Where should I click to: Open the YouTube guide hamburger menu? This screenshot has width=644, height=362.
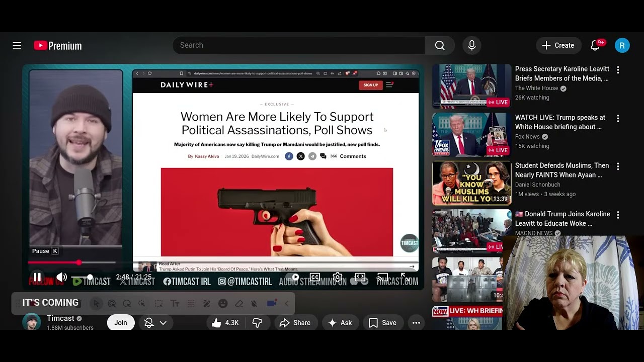(x=17, y=46)
